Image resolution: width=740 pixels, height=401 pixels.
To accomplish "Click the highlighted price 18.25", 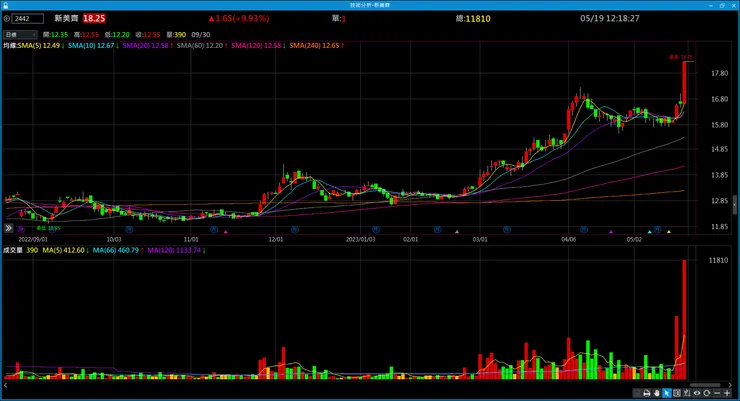I will pos(94,18).
